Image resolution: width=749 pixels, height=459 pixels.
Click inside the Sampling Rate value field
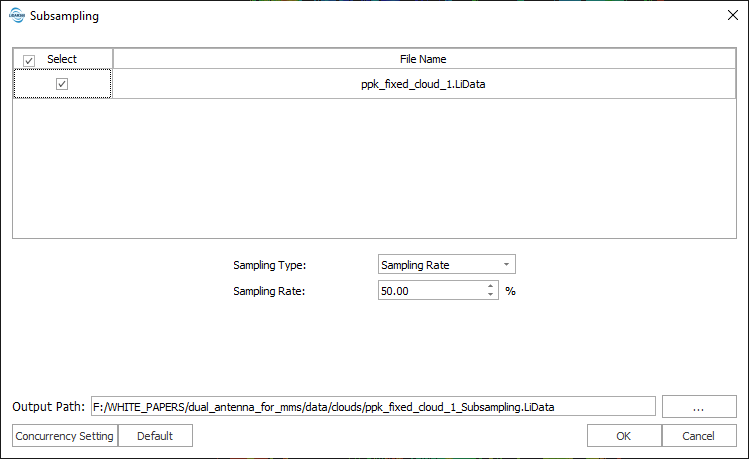click(430, 291)
